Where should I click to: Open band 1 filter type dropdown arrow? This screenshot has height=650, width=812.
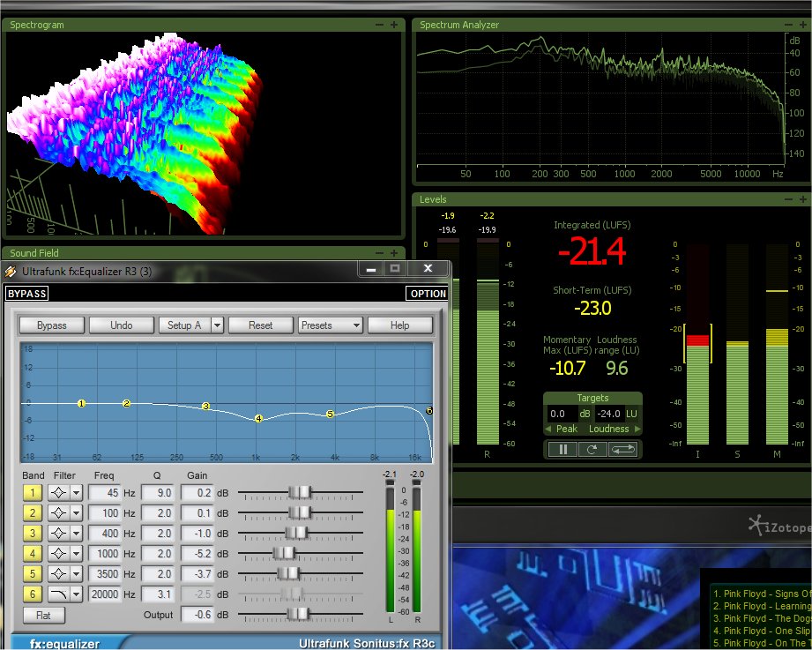(x=76, y=492)
